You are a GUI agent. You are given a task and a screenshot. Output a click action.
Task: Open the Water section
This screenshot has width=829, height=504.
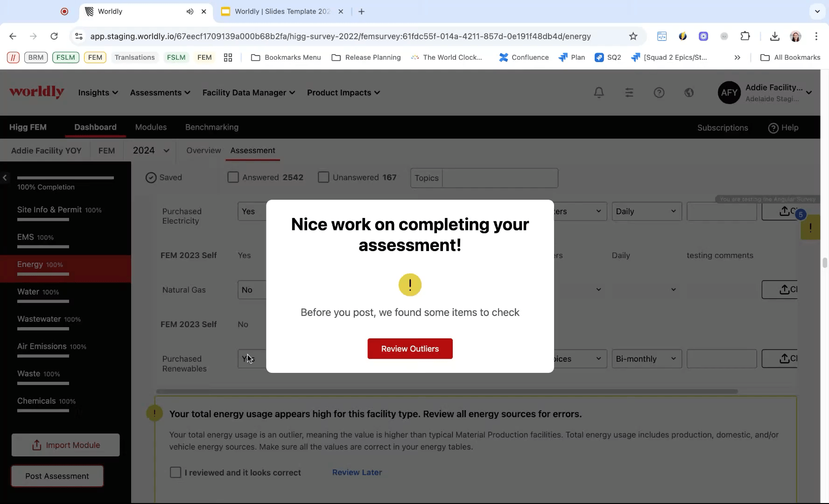point(65,296)
